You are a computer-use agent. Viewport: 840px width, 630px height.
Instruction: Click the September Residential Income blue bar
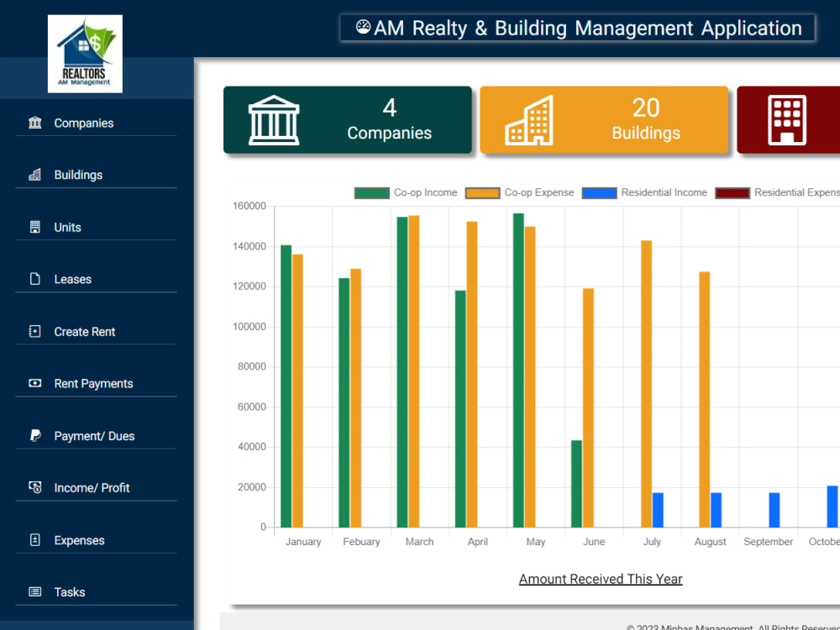point(774,510)
